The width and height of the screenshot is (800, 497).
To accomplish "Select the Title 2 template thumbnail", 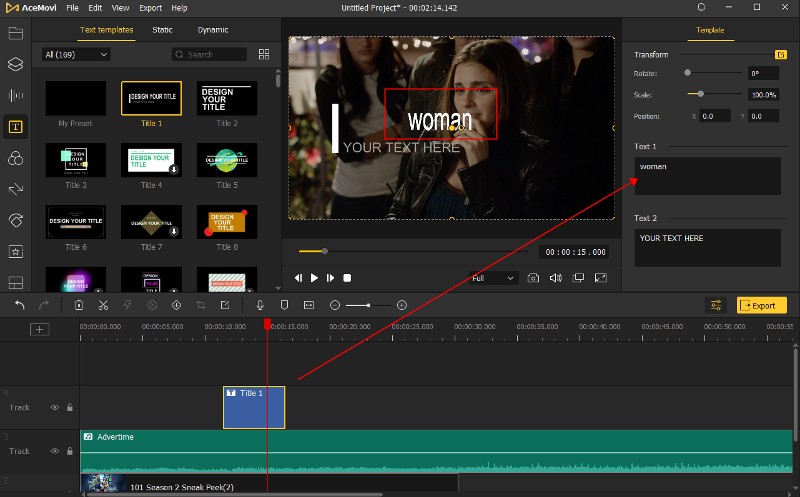I will [x=227, y=98].
